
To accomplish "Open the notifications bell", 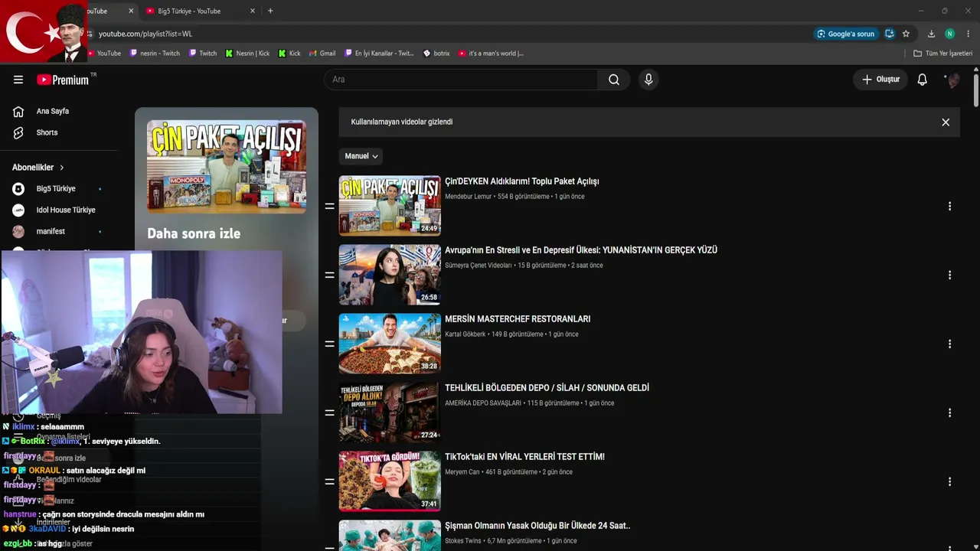I will pos(923,80).
